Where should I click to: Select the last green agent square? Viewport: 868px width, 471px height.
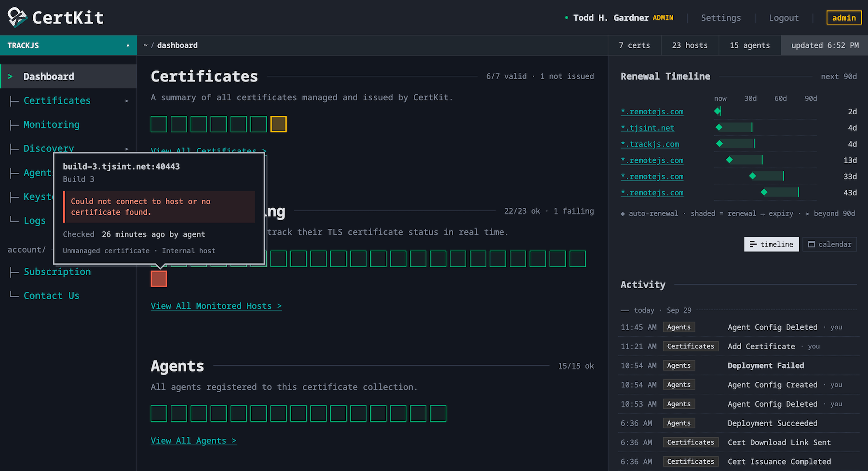(x=438, y=414)
